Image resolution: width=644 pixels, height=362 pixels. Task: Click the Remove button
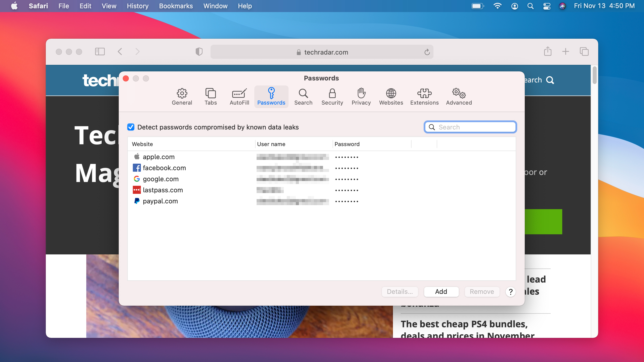pyautogui.click(x=482, y=292)
